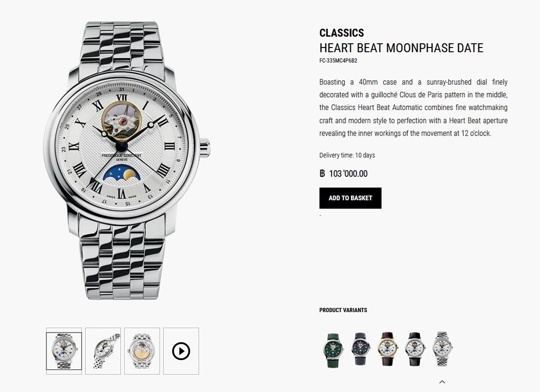
Task: Click the watch crown on main image
Action: tap(205, 148)
